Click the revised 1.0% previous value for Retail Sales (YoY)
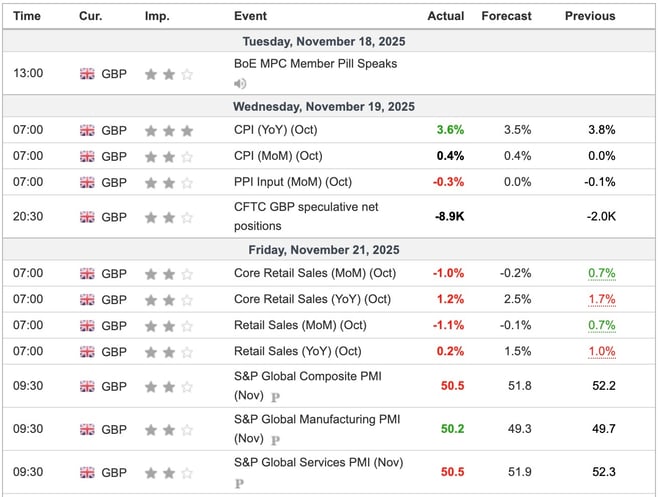 click(x=602, y=351)
